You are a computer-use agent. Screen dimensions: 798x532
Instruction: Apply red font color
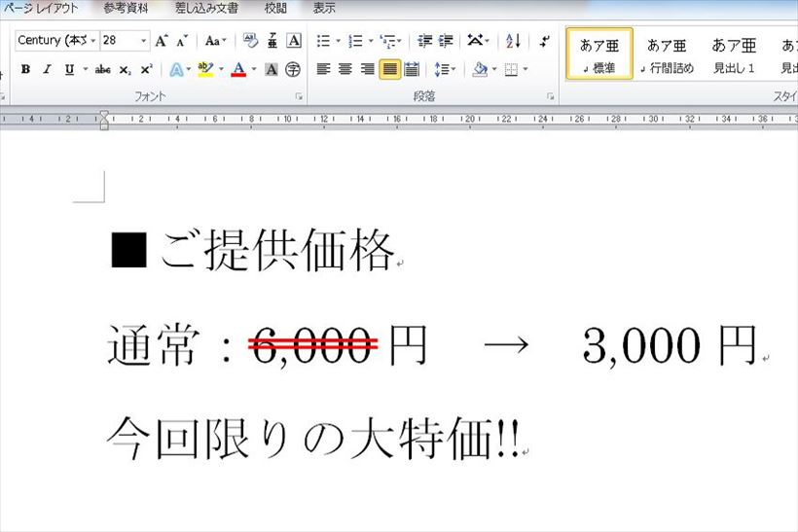[238, 69]
